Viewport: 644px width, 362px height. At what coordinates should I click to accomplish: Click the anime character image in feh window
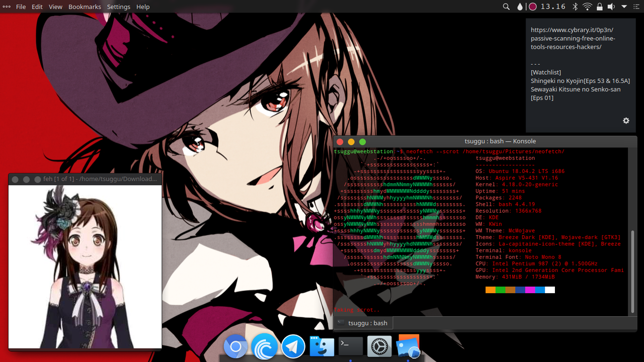[x=85, y=266]
